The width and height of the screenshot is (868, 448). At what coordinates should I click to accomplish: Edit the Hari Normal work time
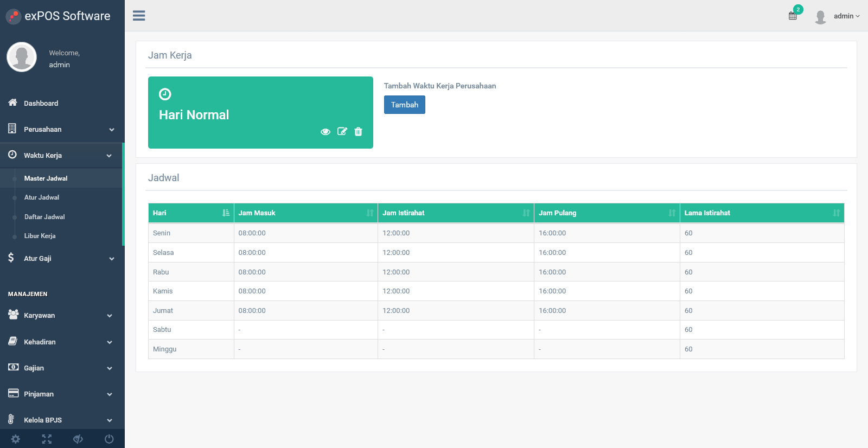342,131
